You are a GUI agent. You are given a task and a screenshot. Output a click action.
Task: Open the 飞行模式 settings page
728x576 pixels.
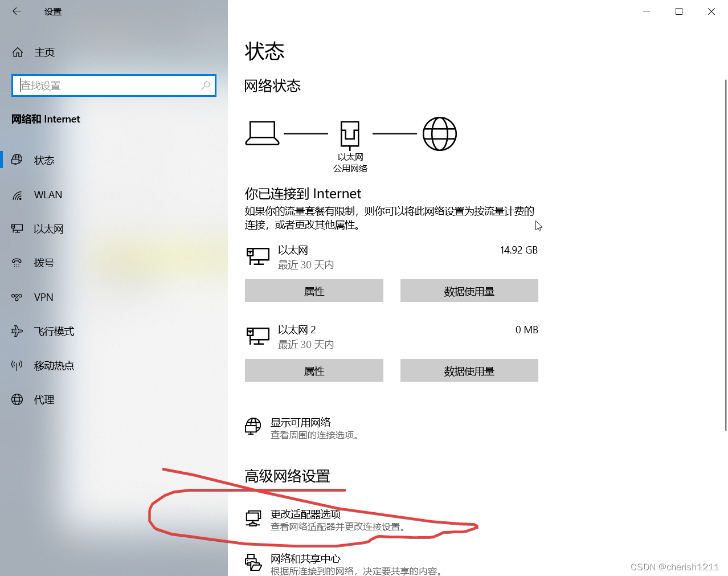pos(114,331)
